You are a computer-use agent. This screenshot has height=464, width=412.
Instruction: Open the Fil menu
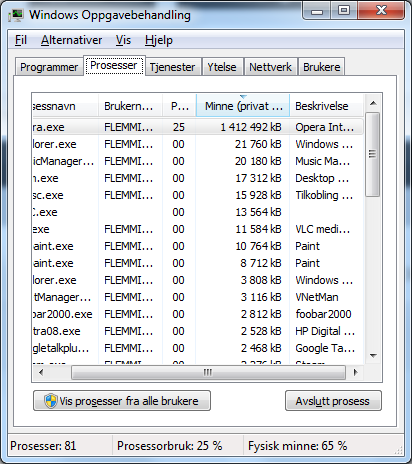[21, 40]
